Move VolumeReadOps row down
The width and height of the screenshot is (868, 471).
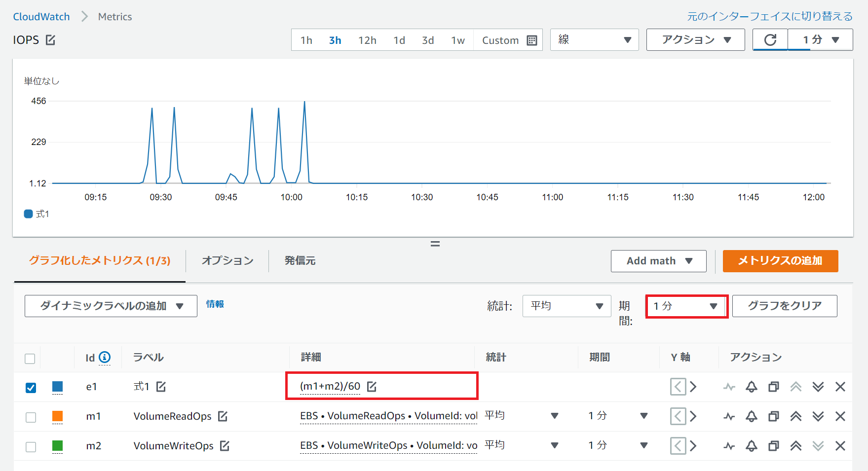point(818,416)
